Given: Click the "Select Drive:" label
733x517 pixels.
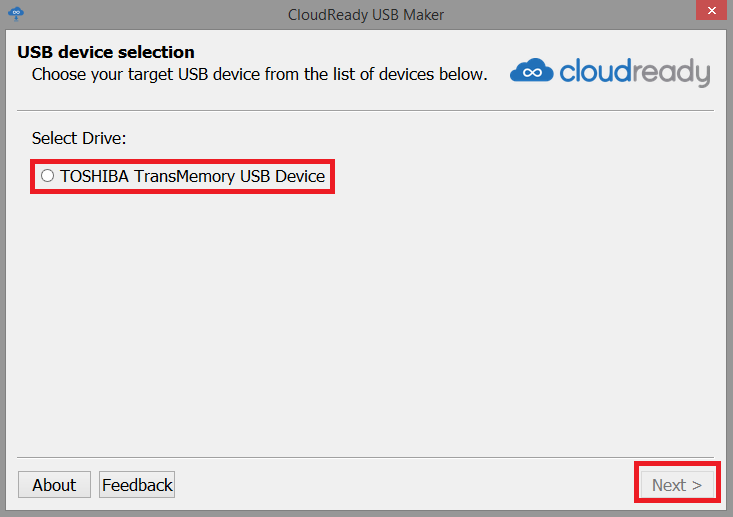Looking at the screenshot, I should click(79, 137).
